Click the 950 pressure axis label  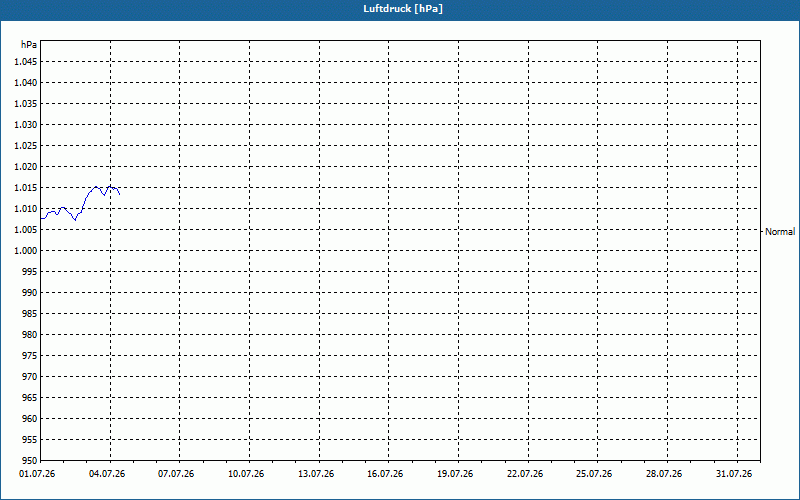pos(30,461)
